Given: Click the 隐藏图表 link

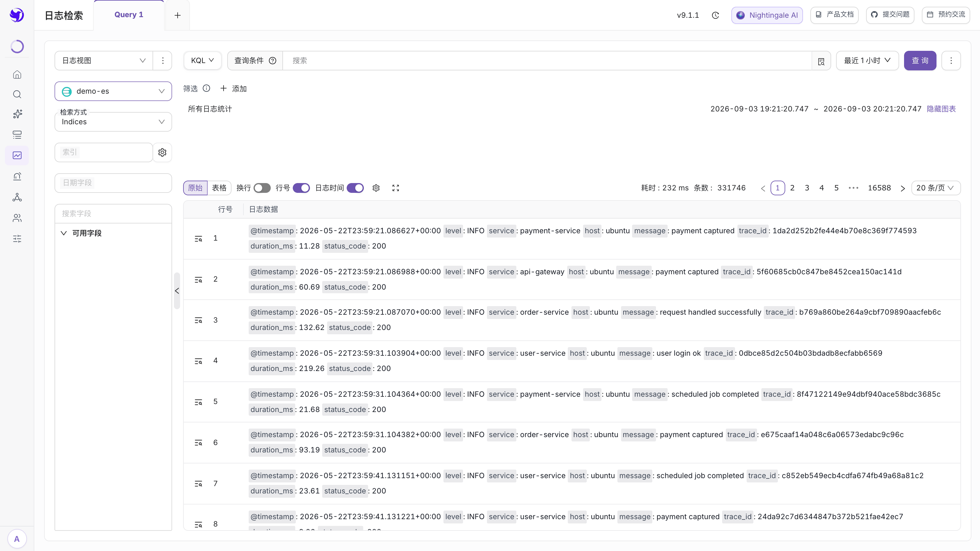Looking at the screenshot, I should [941, 109].
